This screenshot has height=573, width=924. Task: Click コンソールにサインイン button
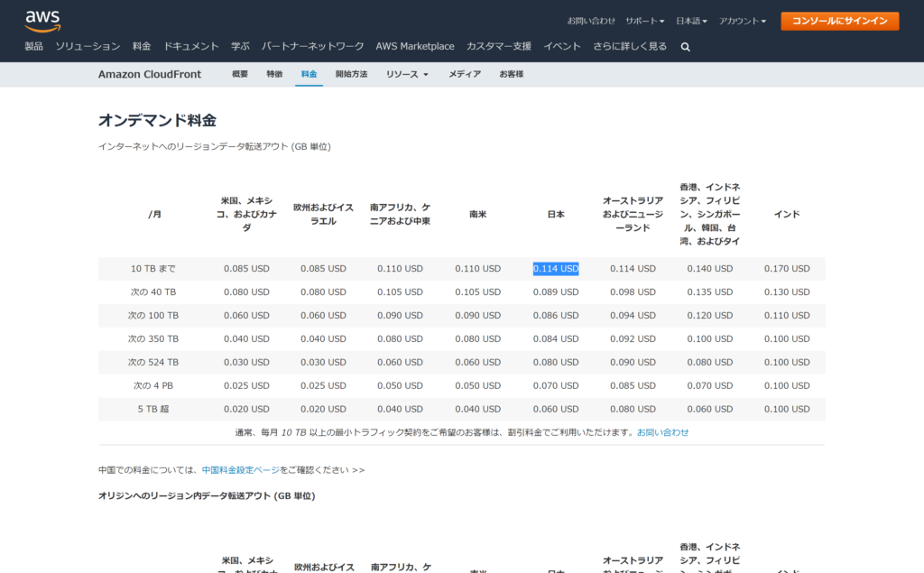(x=839, y=21)
